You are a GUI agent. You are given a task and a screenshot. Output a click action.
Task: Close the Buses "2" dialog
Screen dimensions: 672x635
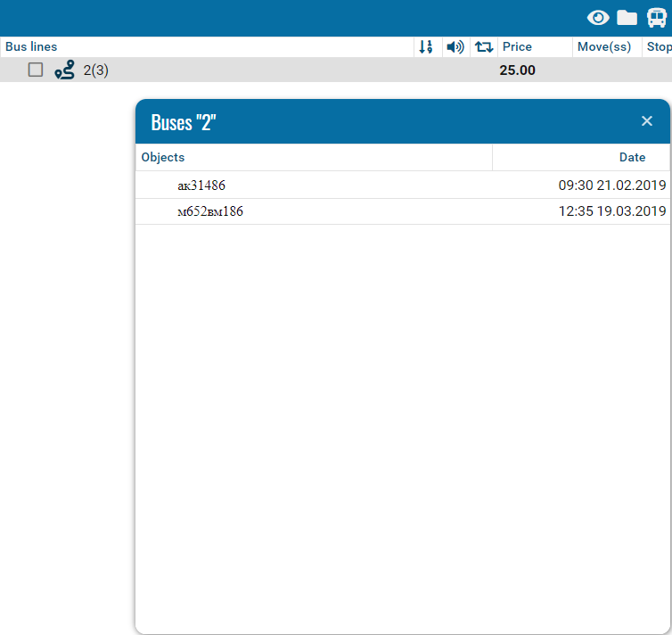647,121
